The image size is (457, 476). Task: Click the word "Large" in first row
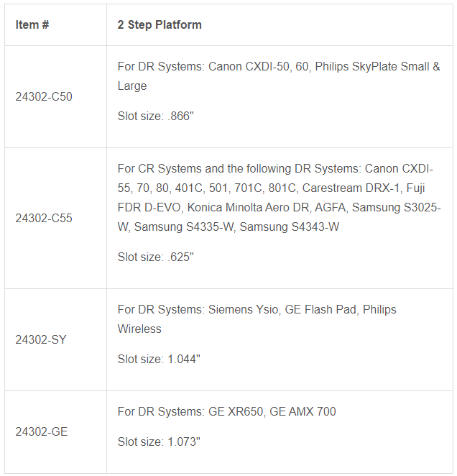pyautogui.click(x=132, y=86)
